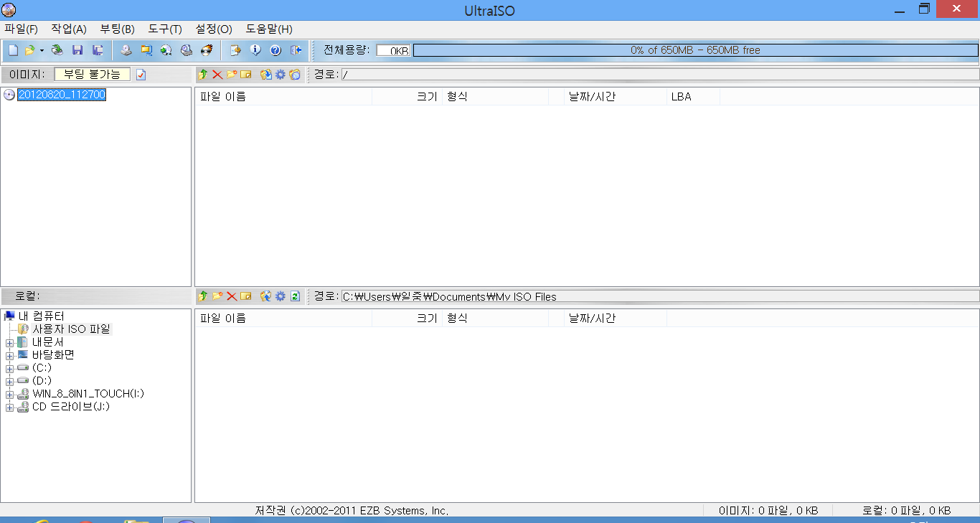Click the 650MB capacity progress bar
This screenshot has height=523, width=980.
click(696, 50)
